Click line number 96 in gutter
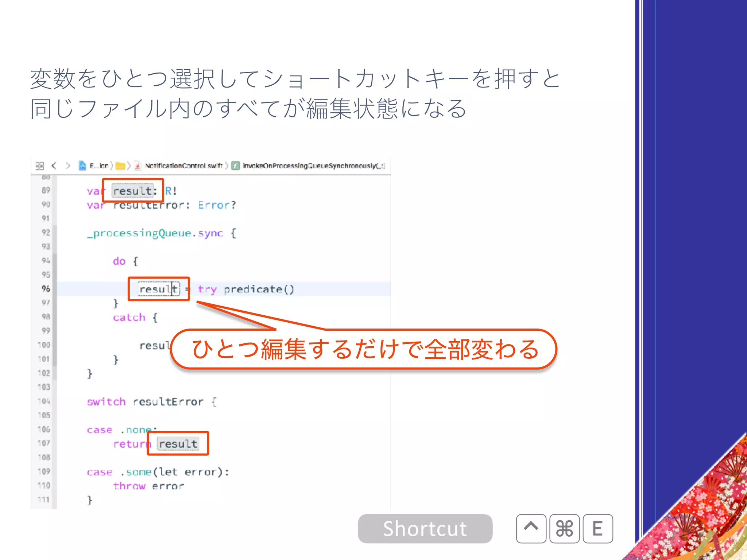Screen dimensions: 747x560 click(46, 289)
